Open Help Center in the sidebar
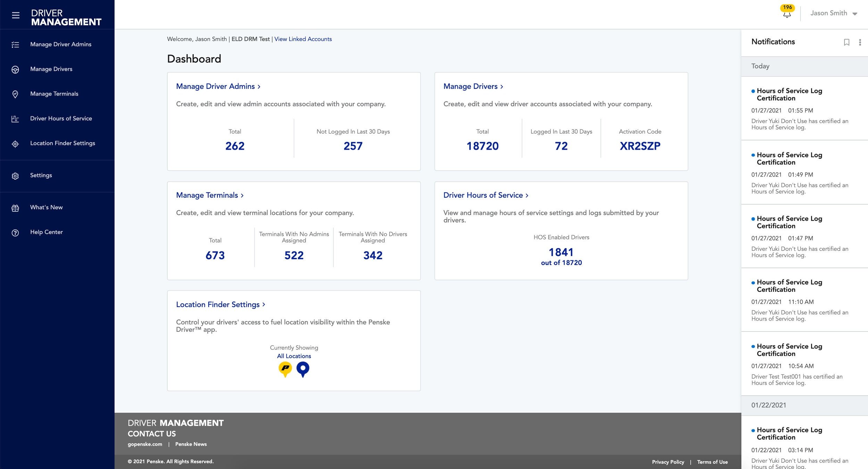 47,232
